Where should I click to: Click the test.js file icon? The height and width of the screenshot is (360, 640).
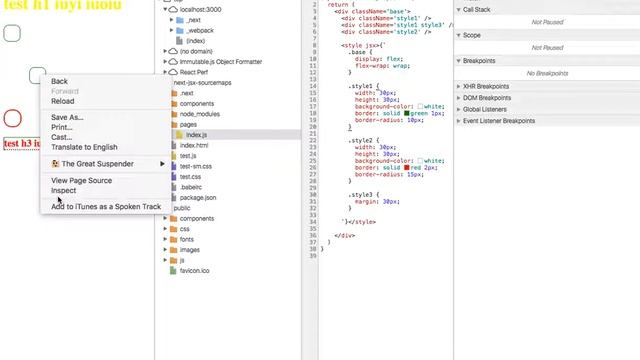(174, 156)
